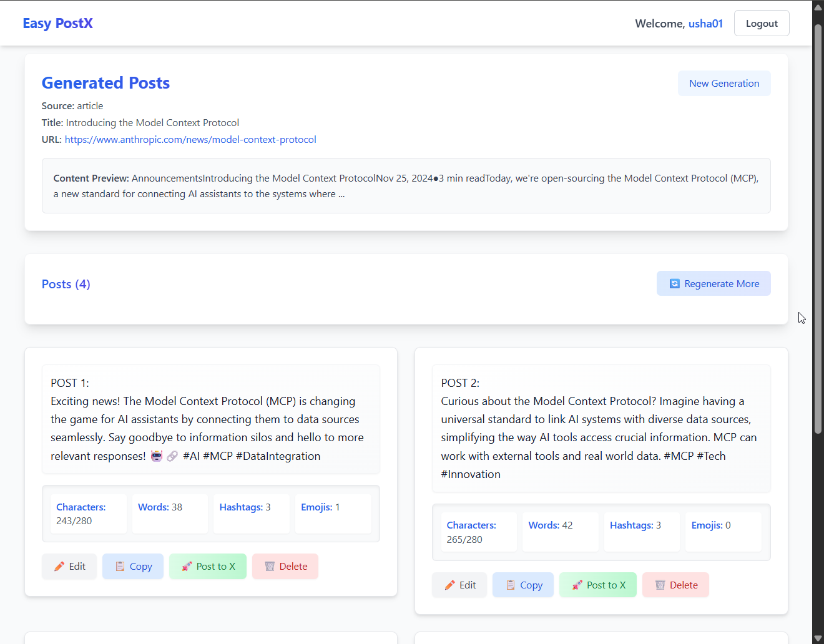824x644 pixels.
Task: Click the refresh icon inside Regenerate More
Action: 674,283
